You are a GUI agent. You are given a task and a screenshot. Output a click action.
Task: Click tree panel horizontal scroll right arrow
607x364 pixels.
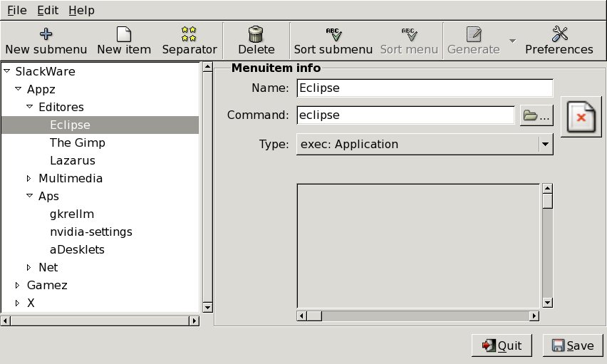(x=194, y=321)
